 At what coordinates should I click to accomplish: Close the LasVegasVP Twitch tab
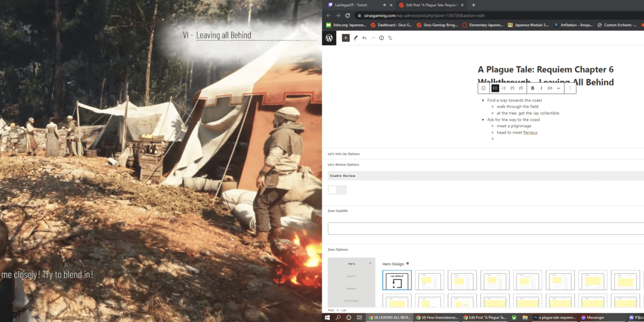coord(391,5)
